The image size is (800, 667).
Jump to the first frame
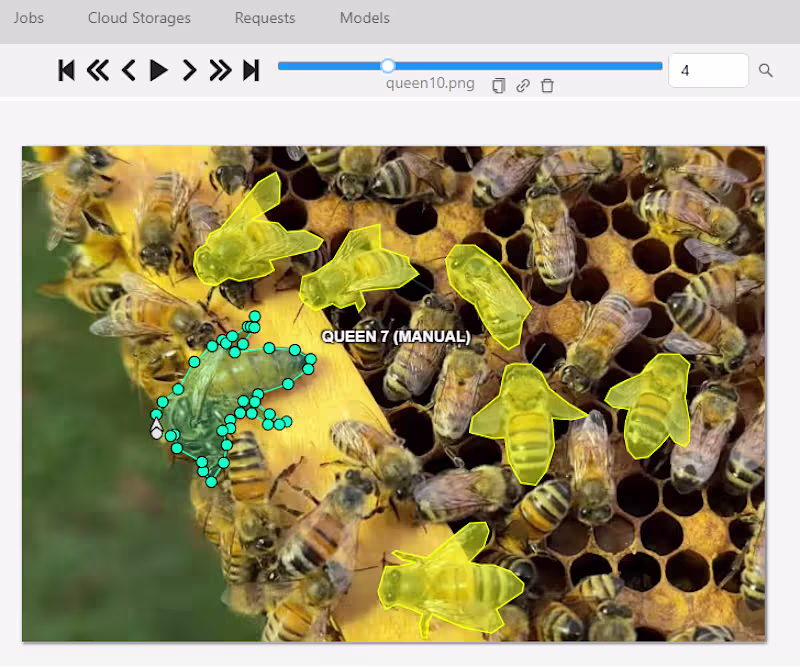tap(66, 70)
